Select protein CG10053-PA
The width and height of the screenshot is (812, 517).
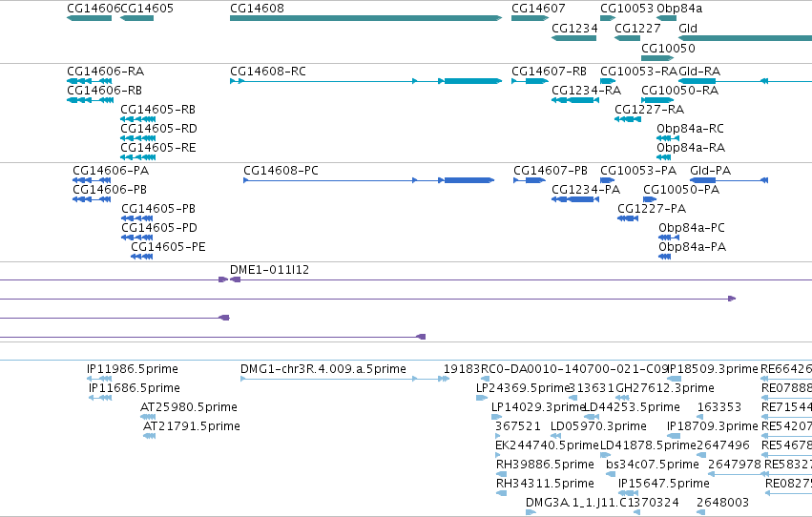[x=608, y=180]
